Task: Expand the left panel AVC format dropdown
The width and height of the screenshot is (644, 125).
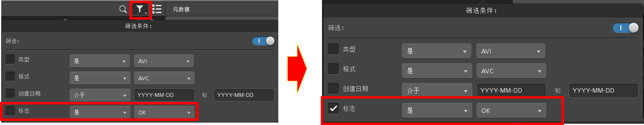Action: 164,78
